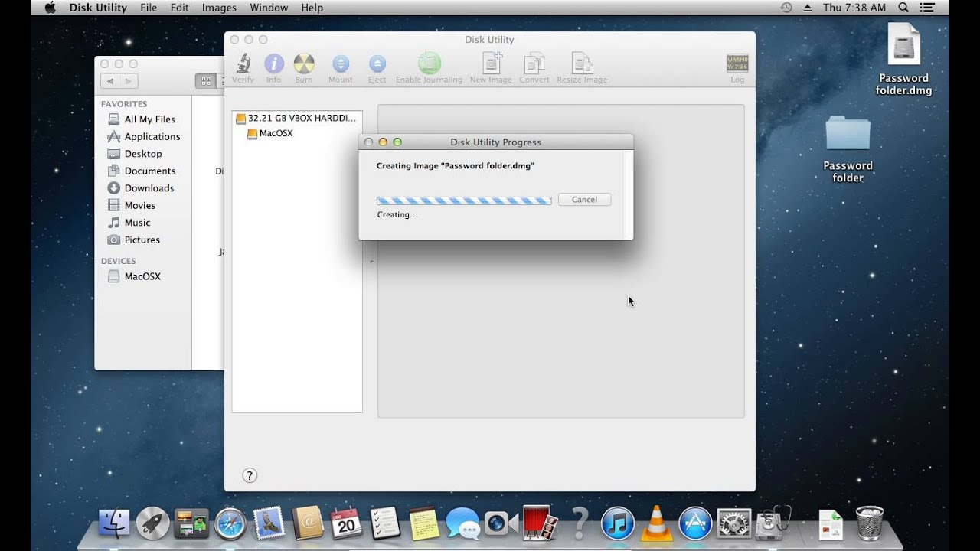
Task: Switch Finder to icon view
Action: (205, 80)
